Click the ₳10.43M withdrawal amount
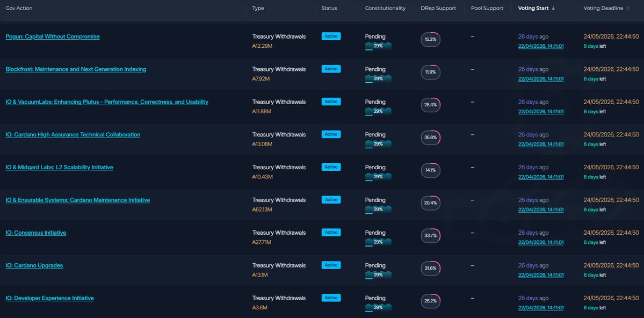644x318 pixels. tap(263, 177)
